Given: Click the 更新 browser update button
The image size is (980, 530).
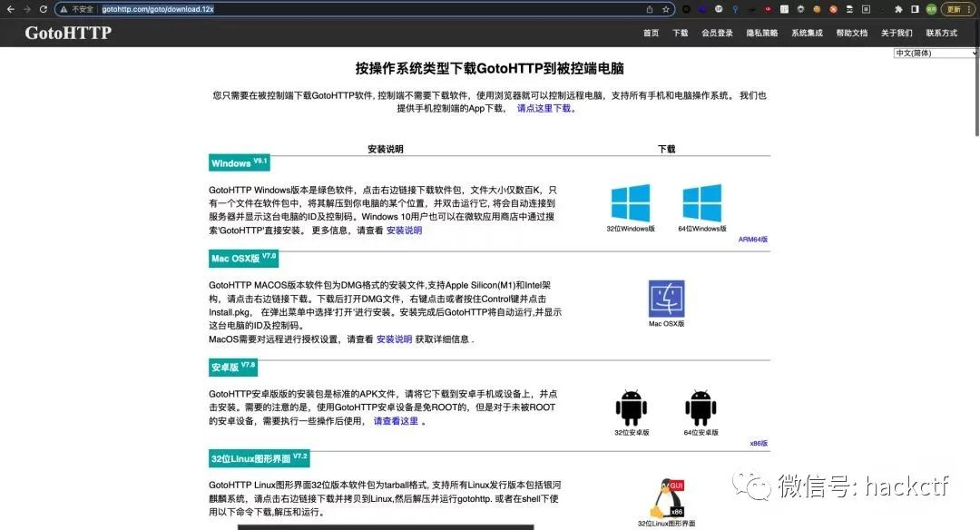Looking at the screenshot, I should click(953, 9).
